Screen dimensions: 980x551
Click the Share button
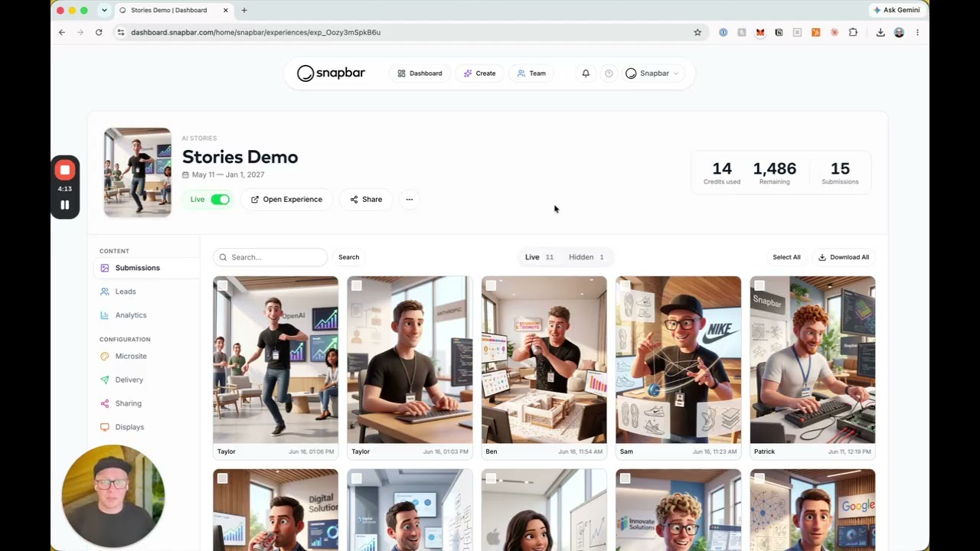pyautogui.click(x=366, y=199)
